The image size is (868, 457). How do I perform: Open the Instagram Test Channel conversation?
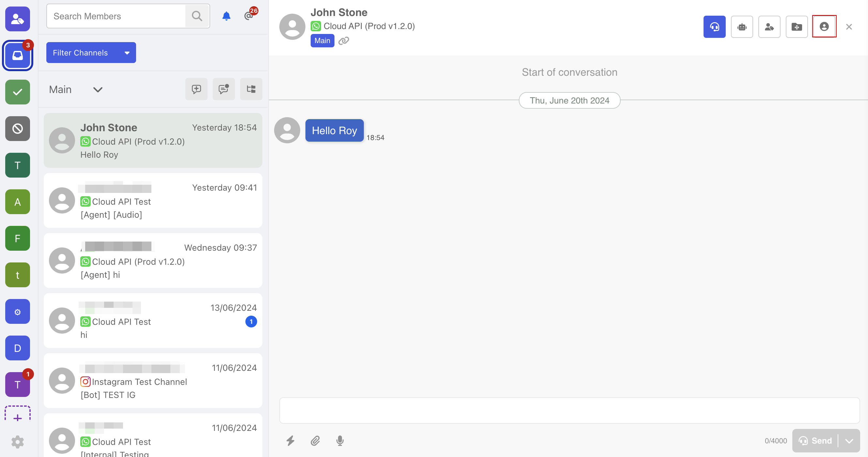point(153,381)
